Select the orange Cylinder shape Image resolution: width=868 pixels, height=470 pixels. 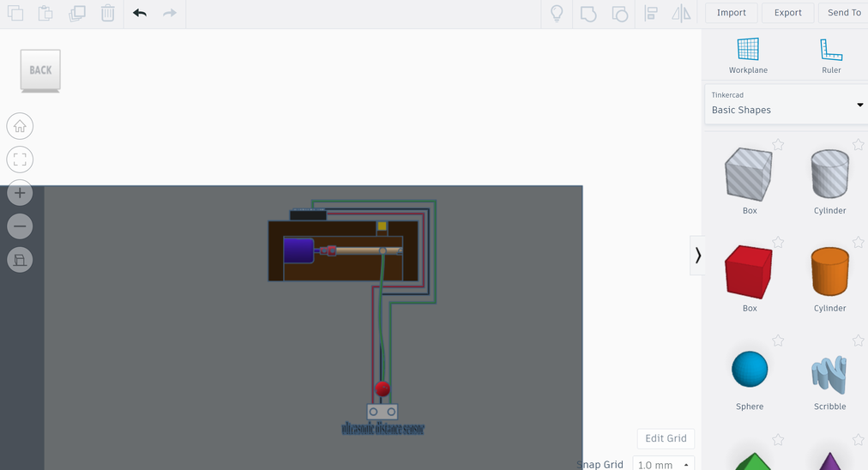point(829,272)
